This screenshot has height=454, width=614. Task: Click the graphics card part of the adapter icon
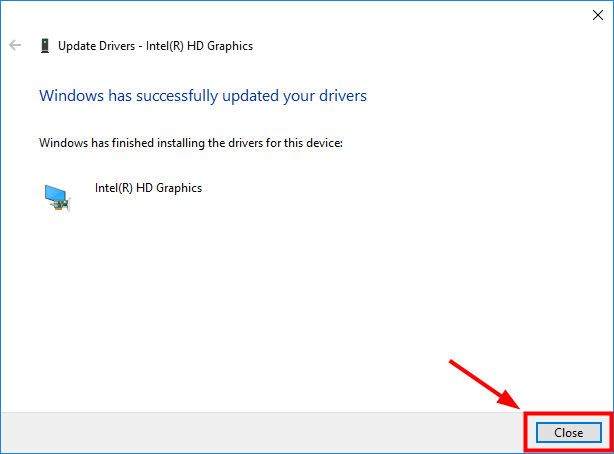coord(63,205)
